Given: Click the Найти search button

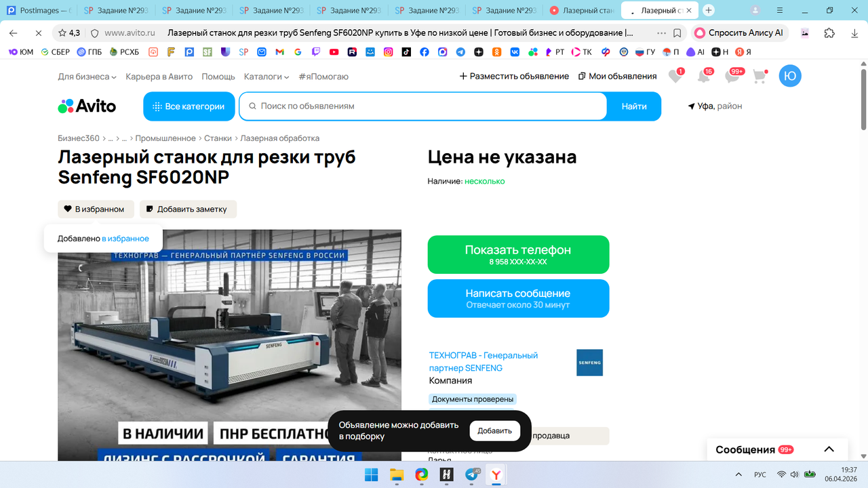Looking at the screenshot, I should tap(634, 106).
